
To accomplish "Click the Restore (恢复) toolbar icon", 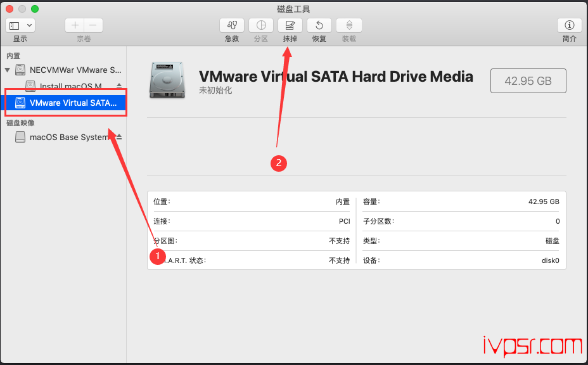I will coord(319,25).
